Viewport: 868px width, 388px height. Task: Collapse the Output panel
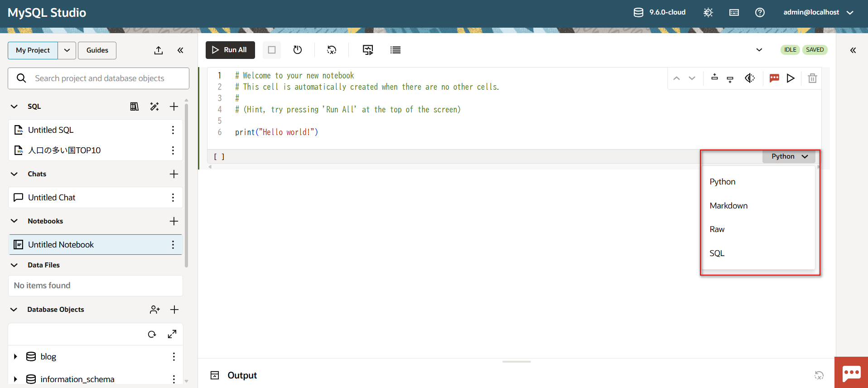pos(215,375)
